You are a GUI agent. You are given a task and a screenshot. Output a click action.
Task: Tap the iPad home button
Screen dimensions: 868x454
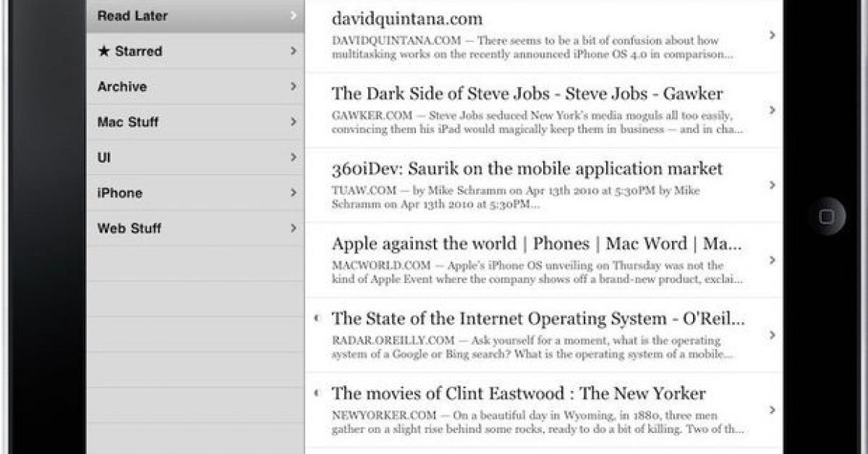coord(826,217)
